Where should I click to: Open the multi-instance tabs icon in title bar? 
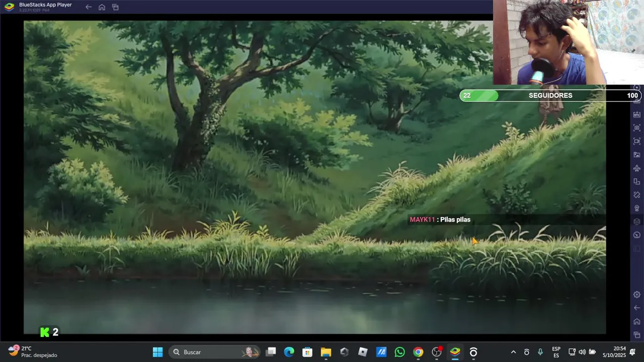pos(115,7)
